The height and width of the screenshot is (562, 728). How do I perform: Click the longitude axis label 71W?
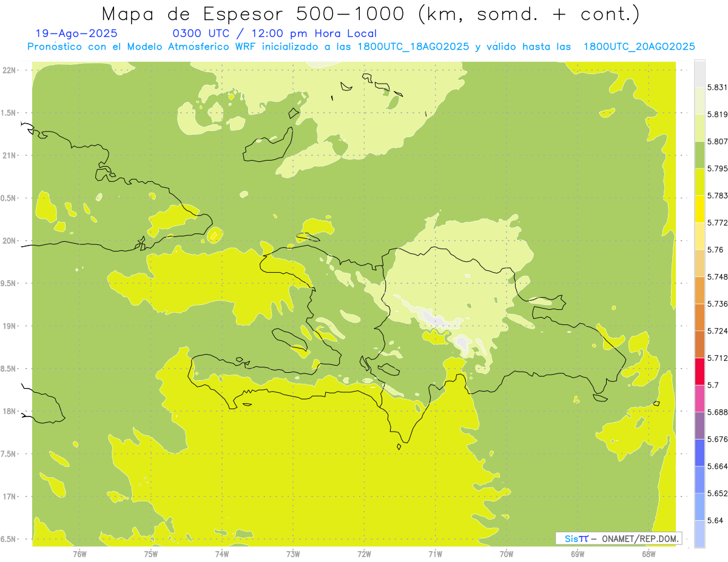(435, 554)
